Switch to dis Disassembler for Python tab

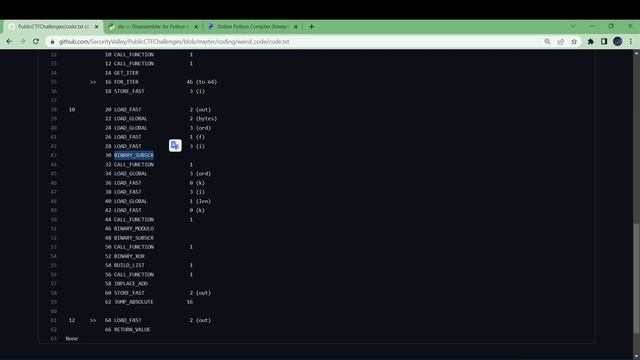pos(153,27)
